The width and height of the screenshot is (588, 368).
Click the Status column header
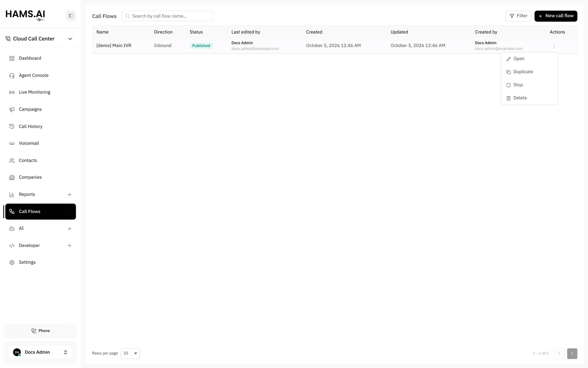point(196,32)
